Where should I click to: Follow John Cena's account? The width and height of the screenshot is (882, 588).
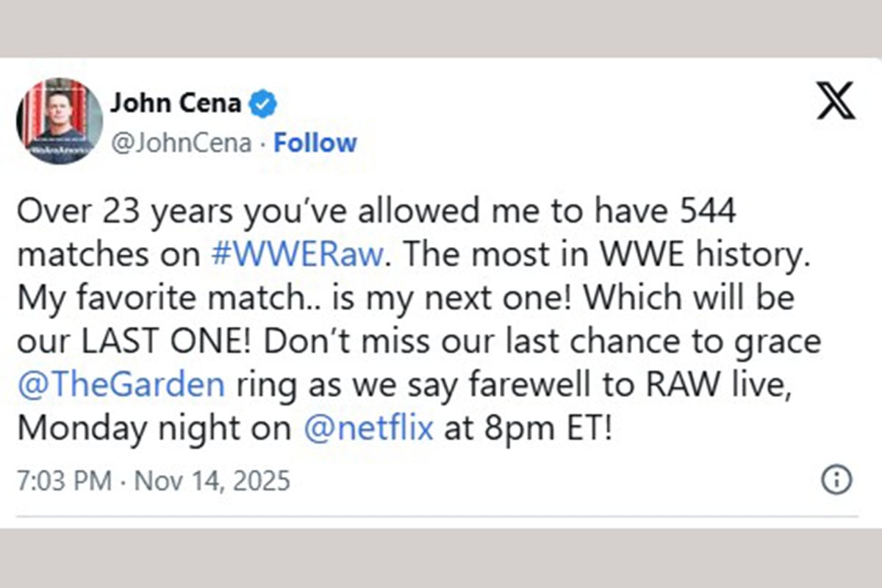(x=315, y=143)
